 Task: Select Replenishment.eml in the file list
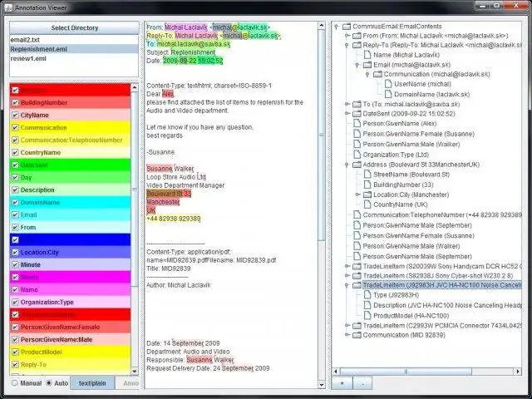(74, 49)
